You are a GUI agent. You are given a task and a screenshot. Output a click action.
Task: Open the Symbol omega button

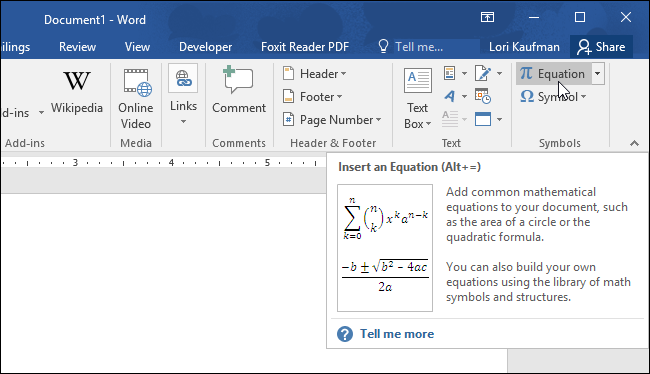click(553, 97)
